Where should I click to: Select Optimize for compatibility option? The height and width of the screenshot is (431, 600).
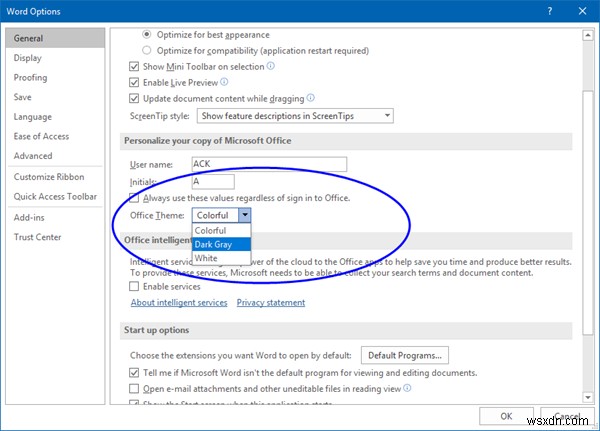click(x=147, y=51)
